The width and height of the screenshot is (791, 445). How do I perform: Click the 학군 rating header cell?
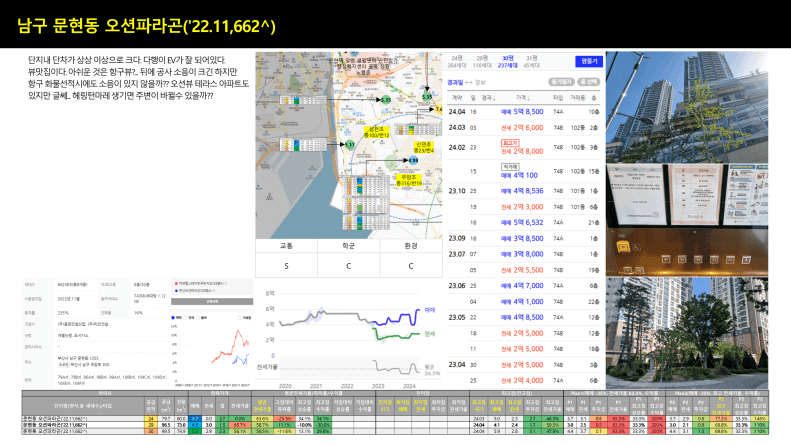coord(349,246)
